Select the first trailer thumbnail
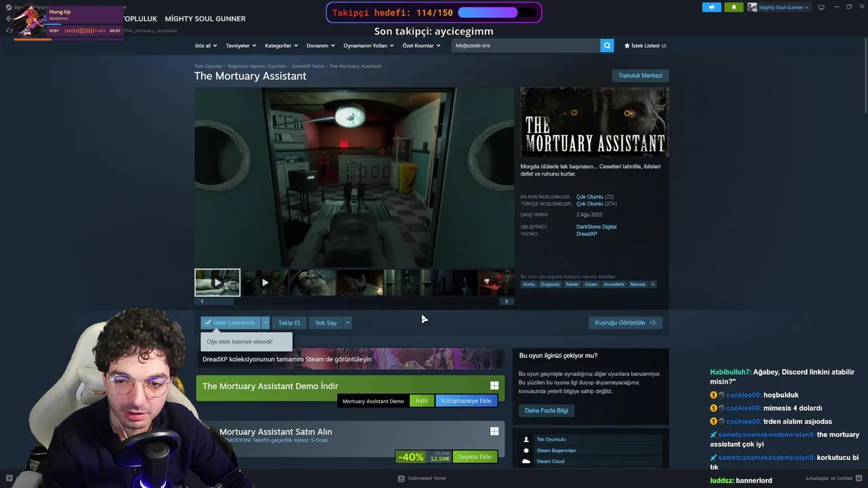This screenshot has width=868, height=488. (217, 283)
